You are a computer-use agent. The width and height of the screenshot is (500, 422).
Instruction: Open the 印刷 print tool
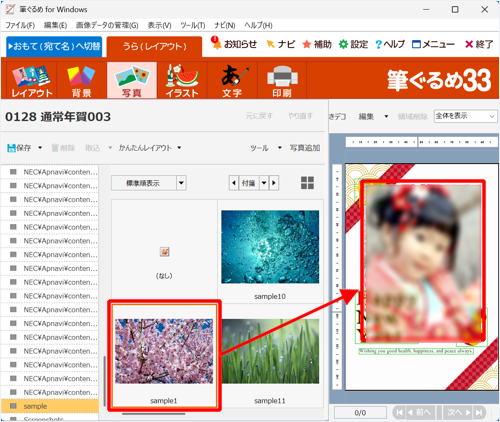point(282,80)
